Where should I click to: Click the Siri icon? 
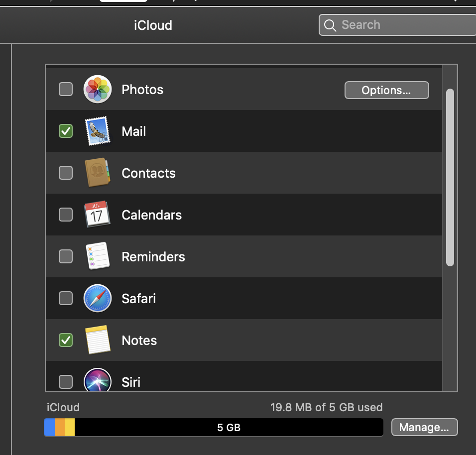pyautogui.click(x=98, y=380)
